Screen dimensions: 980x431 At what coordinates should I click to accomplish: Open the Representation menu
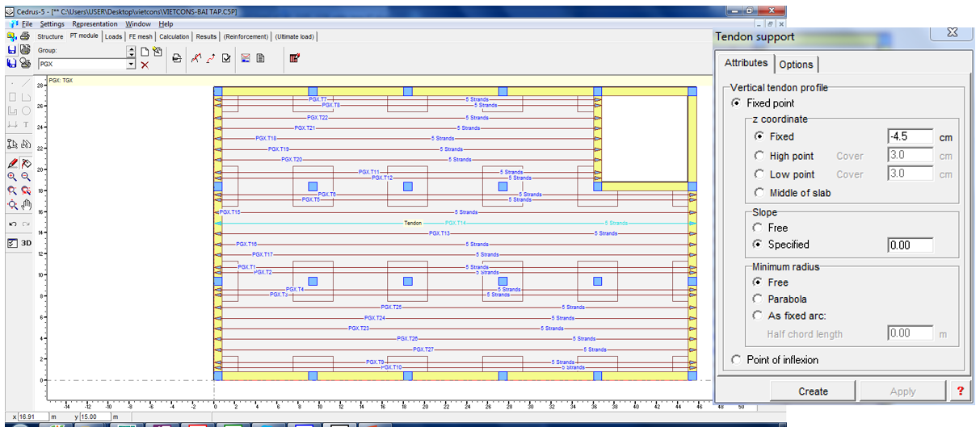pos(95,24)
